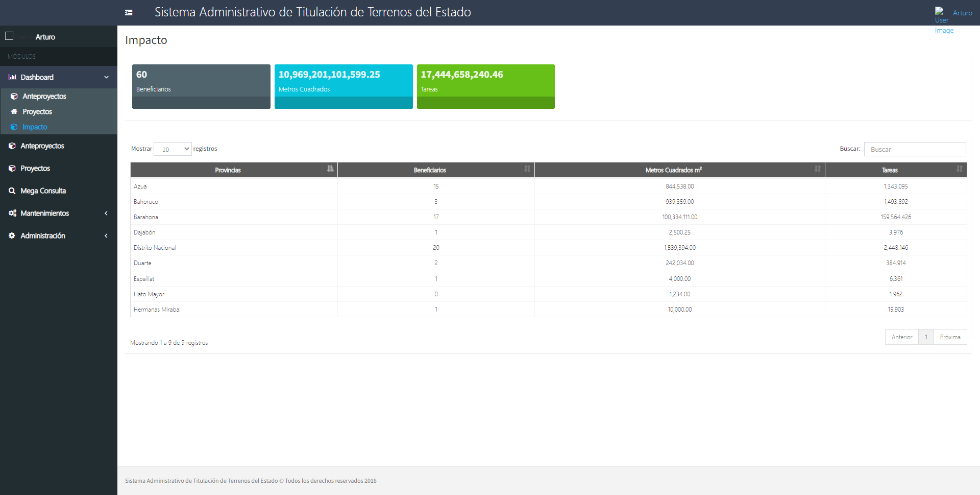Click the Dashboard chart icon

12,77
